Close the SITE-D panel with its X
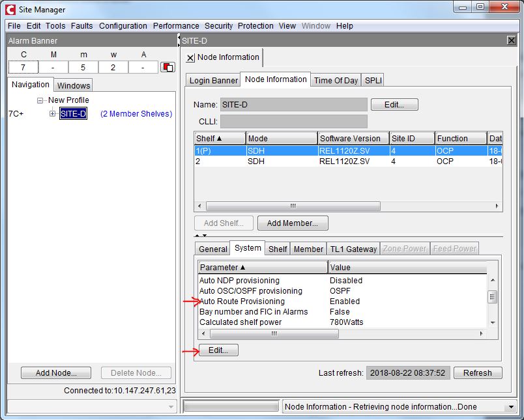524x420 pixels. click(x=512, y=41)
